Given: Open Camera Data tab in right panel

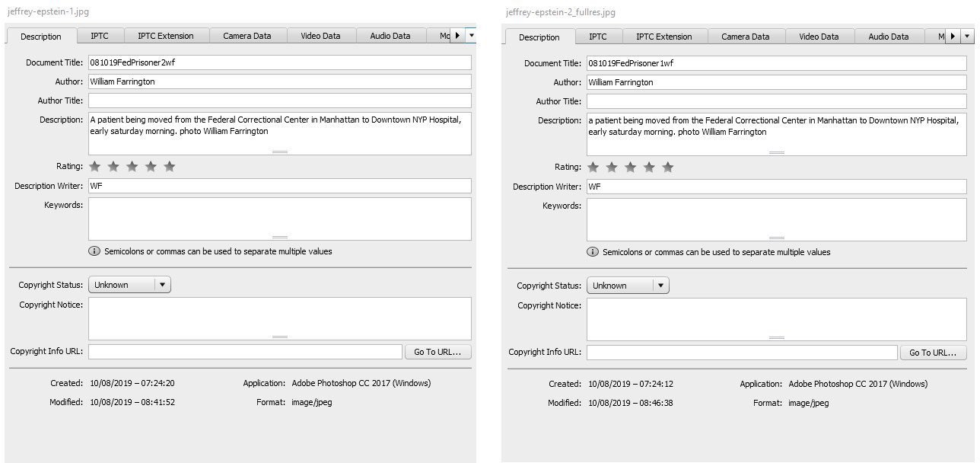Looking at the screenshot, I should click(745, 37).
